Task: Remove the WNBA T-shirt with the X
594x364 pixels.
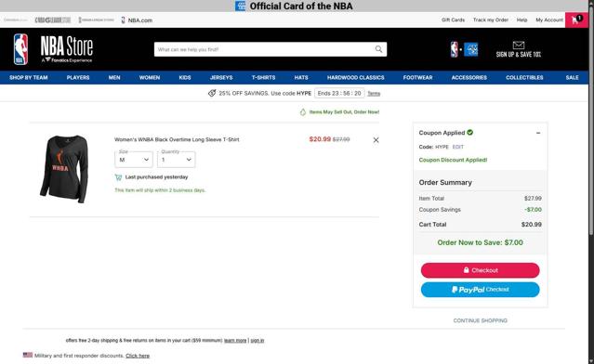Action: (376, 140)
